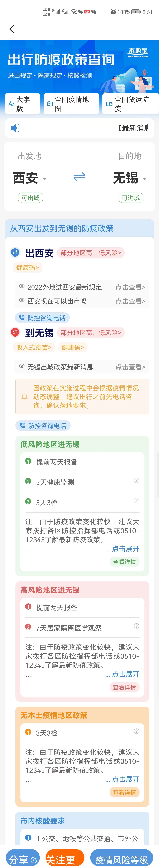Tap the question mark beside 5天健康监测
The height and width of the screenshot is (868, 159).
point(136,480)
